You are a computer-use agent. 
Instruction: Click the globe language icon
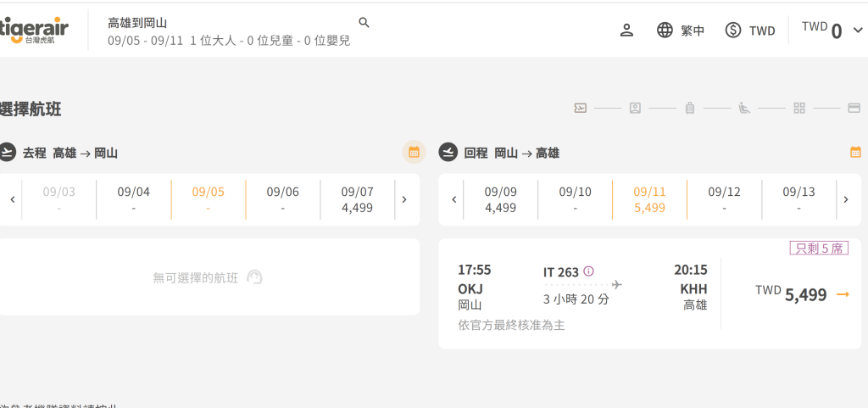[665, 31]
